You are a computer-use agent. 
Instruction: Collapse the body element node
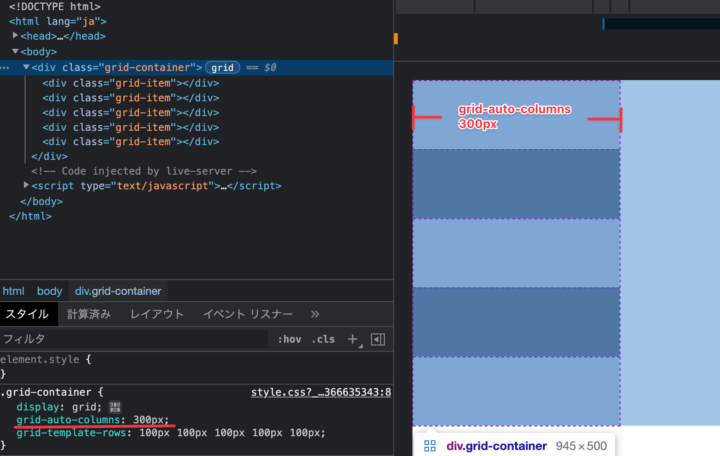pyautogui.click(x=15, y=51)
